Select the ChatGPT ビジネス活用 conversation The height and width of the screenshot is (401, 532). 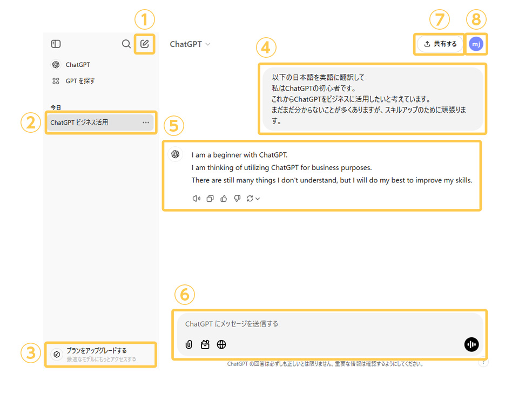[x=86, y=123]
